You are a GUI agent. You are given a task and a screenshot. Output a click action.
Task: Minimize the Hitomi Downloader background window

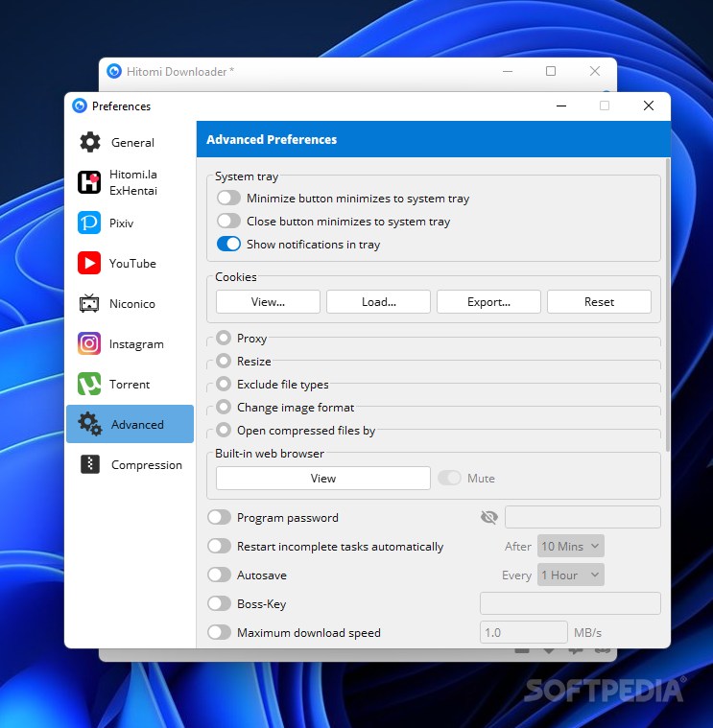[508, 71]
